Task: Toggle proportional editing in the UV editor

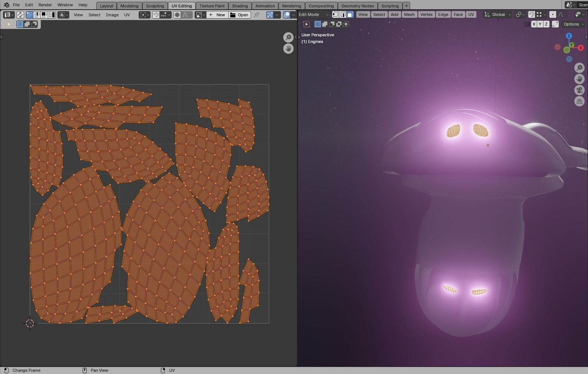Action: tap(177, 15)
